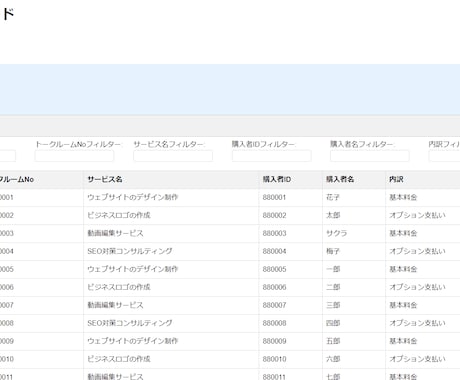The image size is (460, 380).
Task: Select buyer name 四郎
Action: click(x=333, y=323)
